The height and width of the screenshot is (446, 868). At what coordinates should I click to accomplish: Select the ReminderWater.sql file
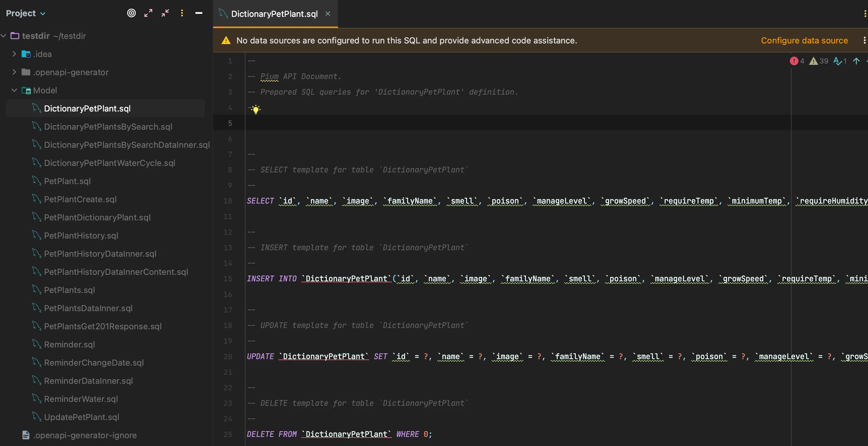[81, 399]
